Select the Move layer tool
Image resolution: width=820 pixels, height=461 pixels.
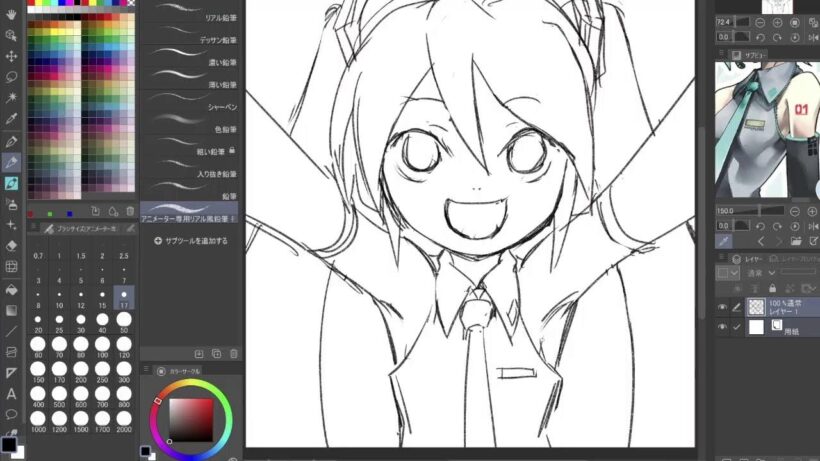[11, 55]
